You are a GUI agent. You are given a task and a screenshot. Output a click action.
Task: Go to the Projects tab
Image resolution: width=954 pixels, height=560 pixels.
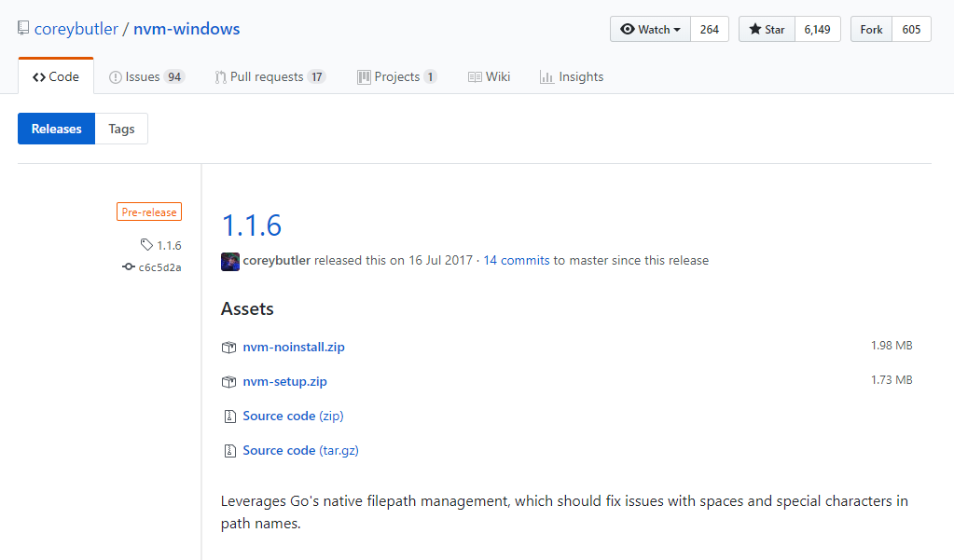(x=396, y=76)
